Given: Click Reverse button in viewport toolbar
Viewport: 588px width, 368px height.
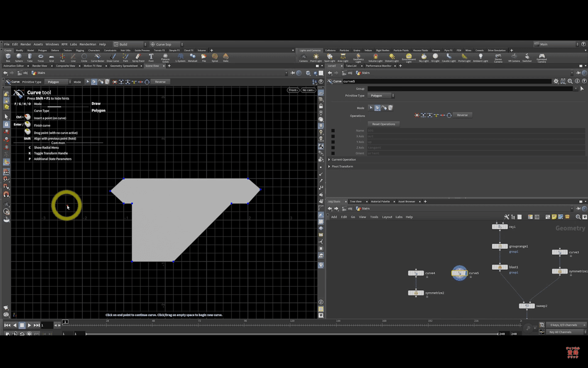Looking at the screenshot, I should pos(160,82).
